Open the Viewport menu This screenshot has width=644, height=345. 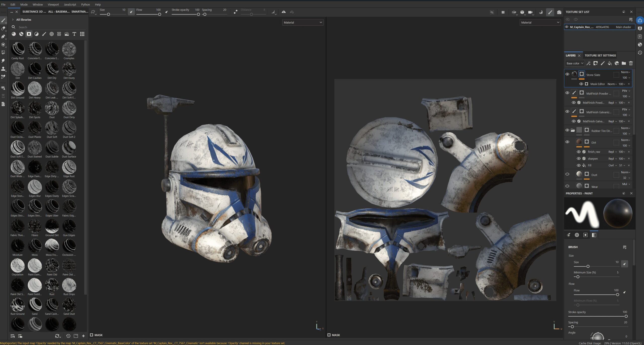point(53,5)
